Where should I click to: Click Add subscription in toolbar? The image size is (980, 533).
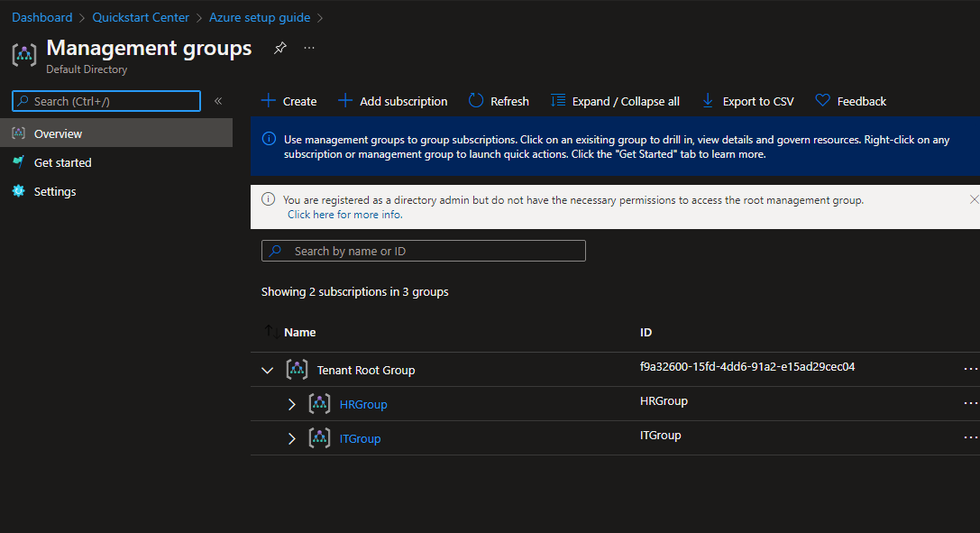[392, 101]
